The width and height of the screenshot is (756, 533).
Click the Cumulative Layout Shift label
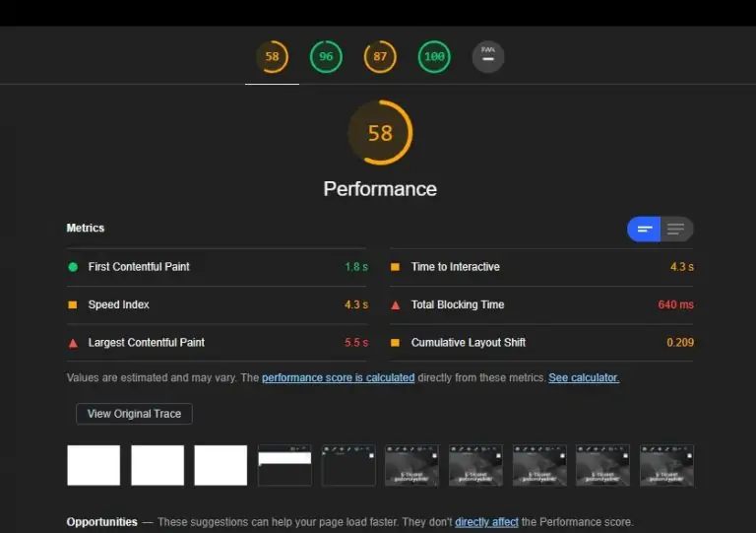(x=469, y=343)
